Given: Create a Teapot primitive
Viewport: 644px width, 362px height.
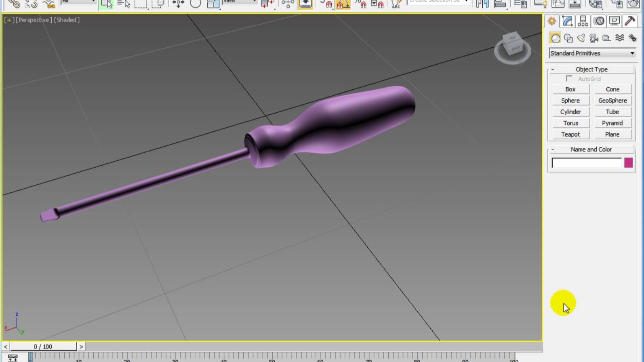Looking at the screenshot, I should [570, 135].
